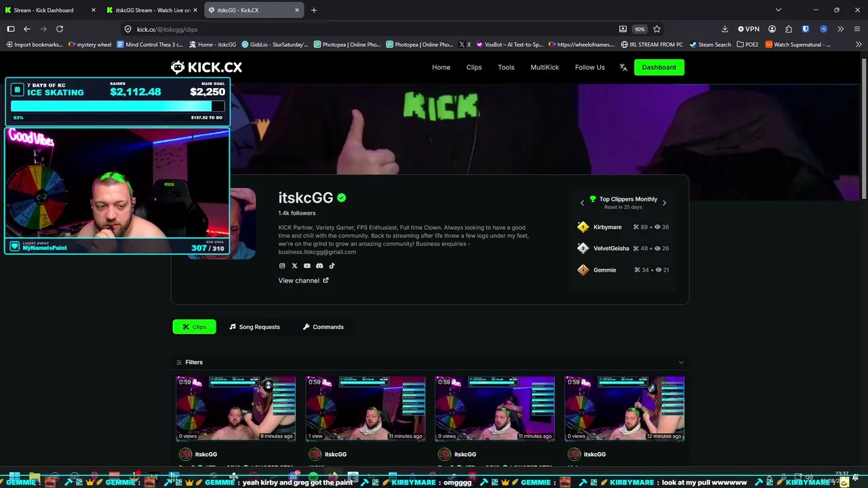Bookmark this page with the star icon

(x=656, y=29)
